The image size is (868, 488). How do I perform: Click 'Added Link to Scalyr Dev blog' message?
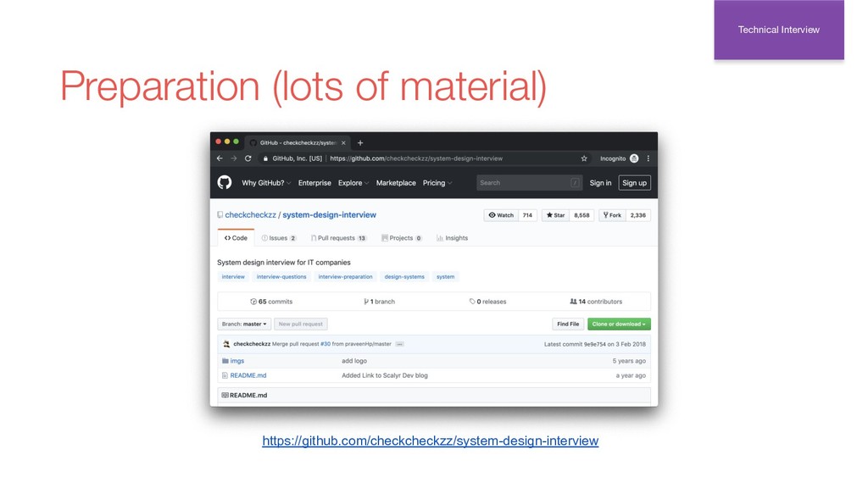point(385,375)
